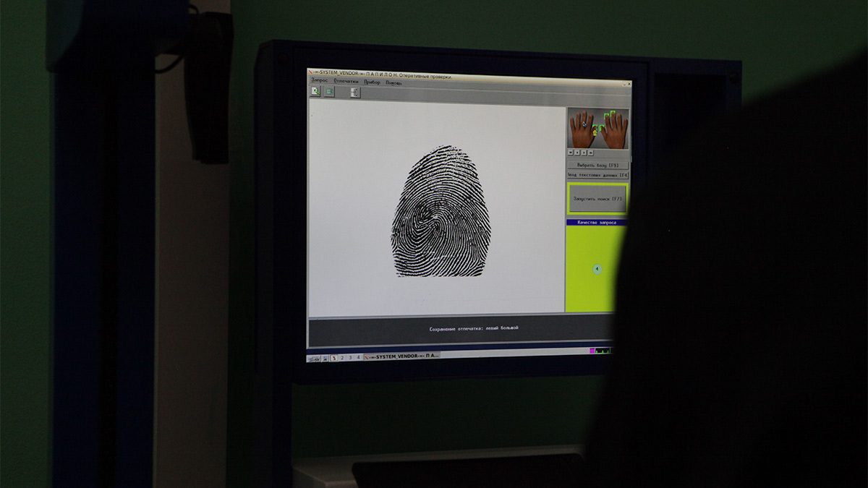Screen dimensions: 868x488
Task: Click the third toolbar icon with document tree
Action: [355, 93]
